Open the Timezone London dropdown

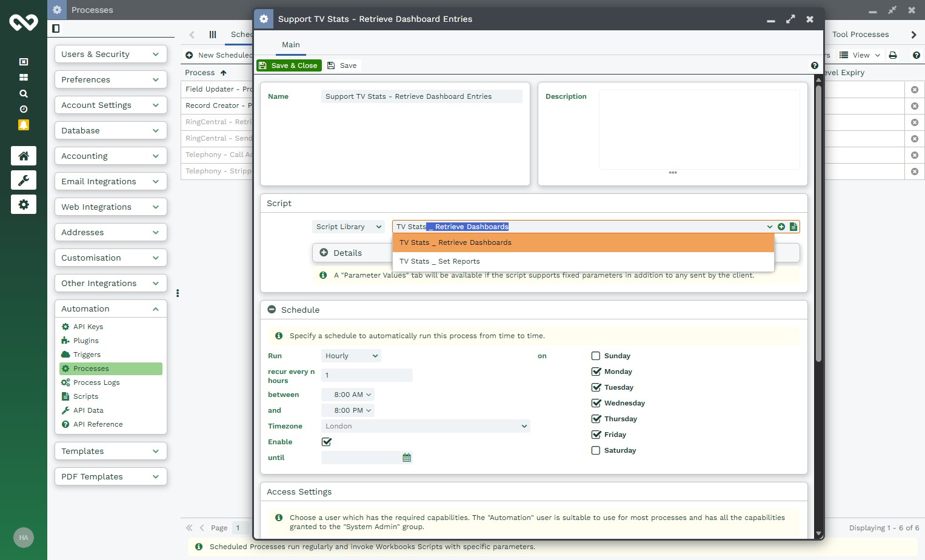[x=425, y=426]
